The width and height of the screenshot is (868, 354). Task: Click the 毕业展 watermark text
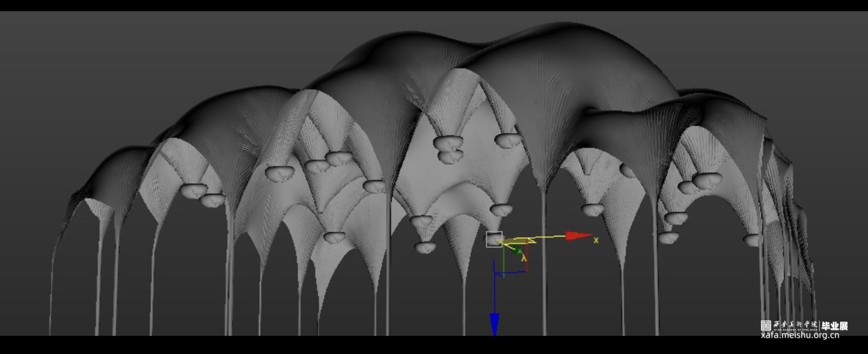click(834, 326)
